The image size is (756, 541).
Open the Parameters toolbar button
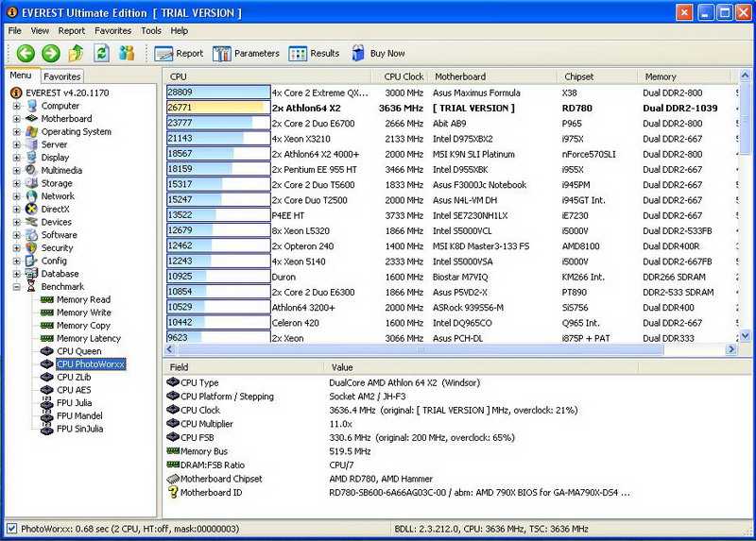247,54
